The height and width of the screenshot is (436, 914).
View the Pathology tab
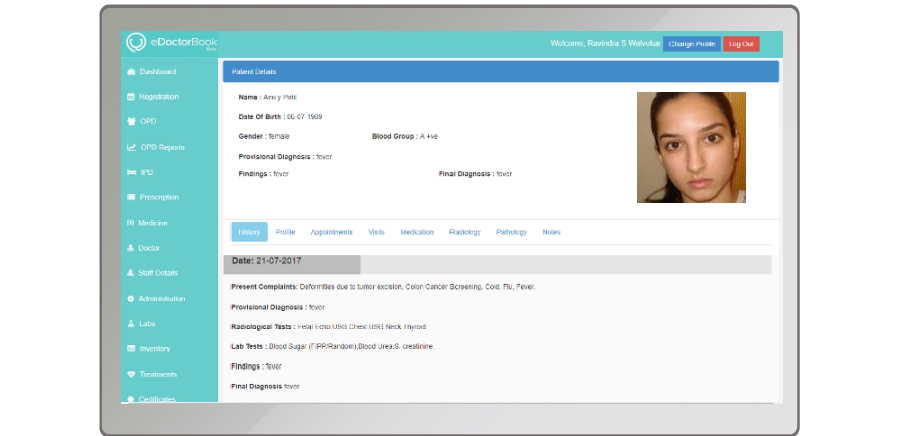[511, 232]
